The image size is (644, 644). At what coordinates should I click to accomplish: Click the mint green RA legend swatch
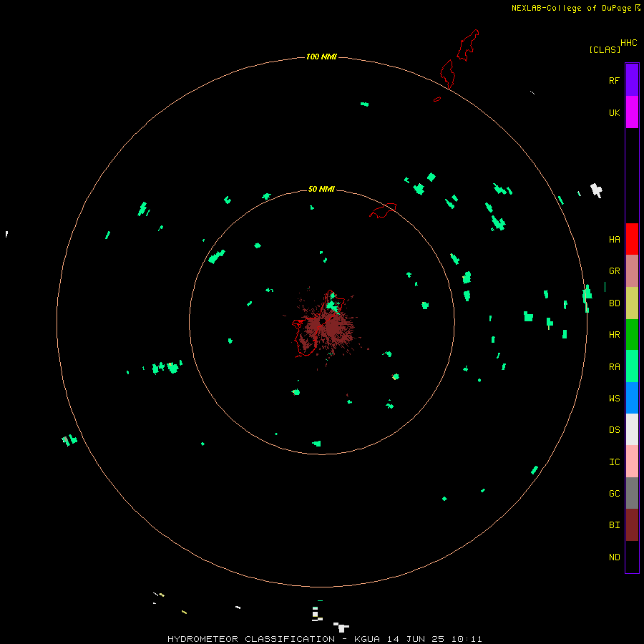click(x=632, y=366)
